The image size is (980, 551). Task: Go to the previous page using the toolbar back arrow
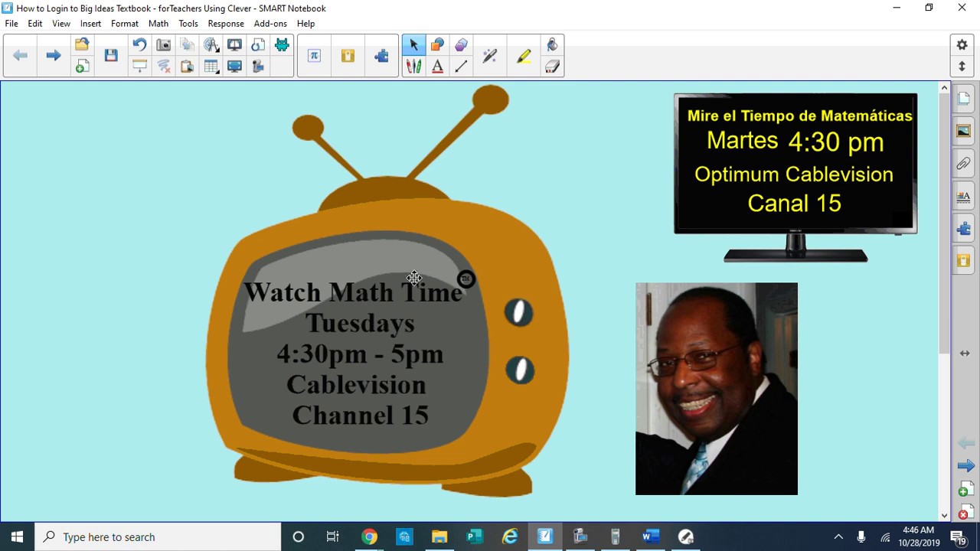[21, 55]
